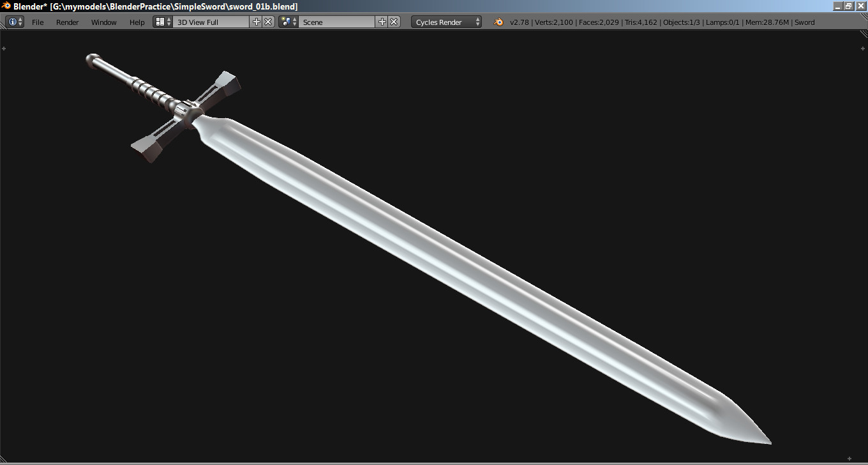Delete the current screen layout with the X button
Screen dimensions: 868x465
[267, 21]
